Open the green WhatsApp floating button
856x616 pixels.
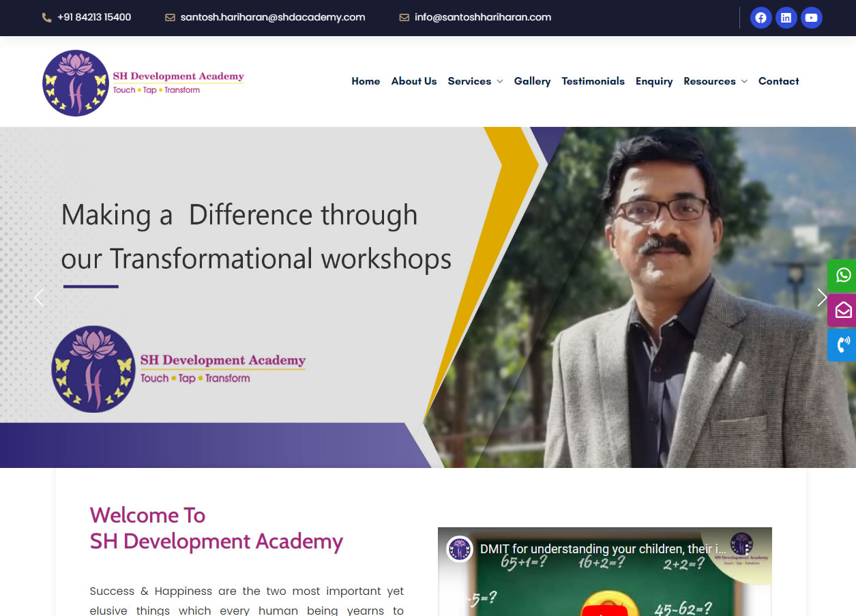[x=842, y=276]
